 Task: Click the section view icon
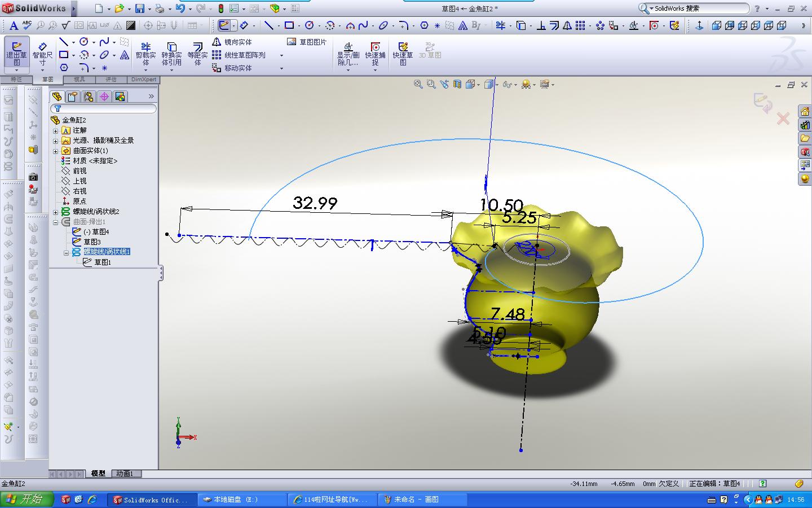[x=457, y=84]
